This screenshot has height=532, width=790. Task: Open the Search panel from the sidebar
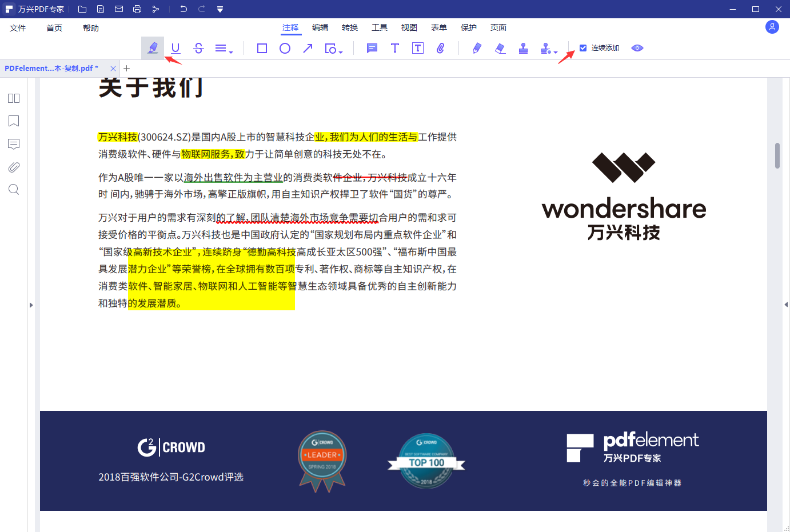tap(13, 189)
